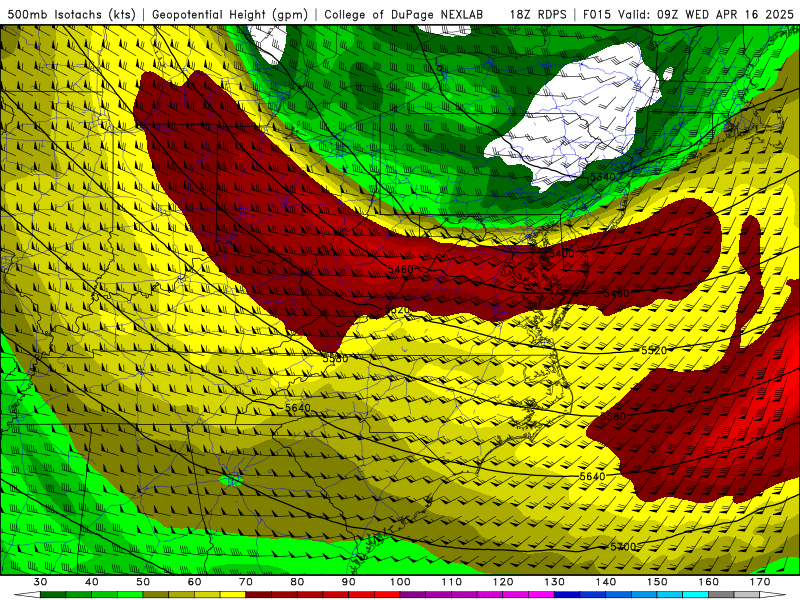Click the 150 label on the color scale
800x600 pixels.
coord(657,582)
